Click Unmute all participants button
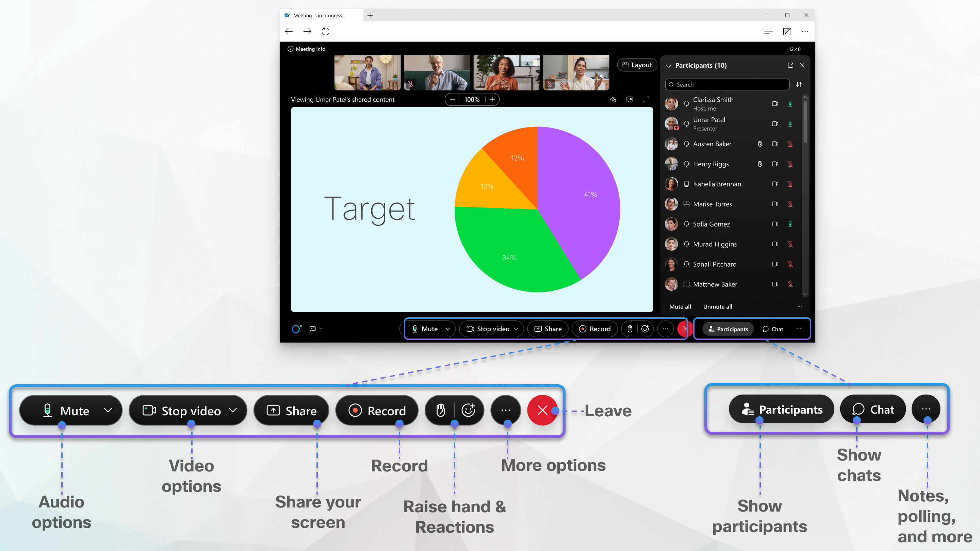The height and width of the screenshot is (551, 980). 717,306
